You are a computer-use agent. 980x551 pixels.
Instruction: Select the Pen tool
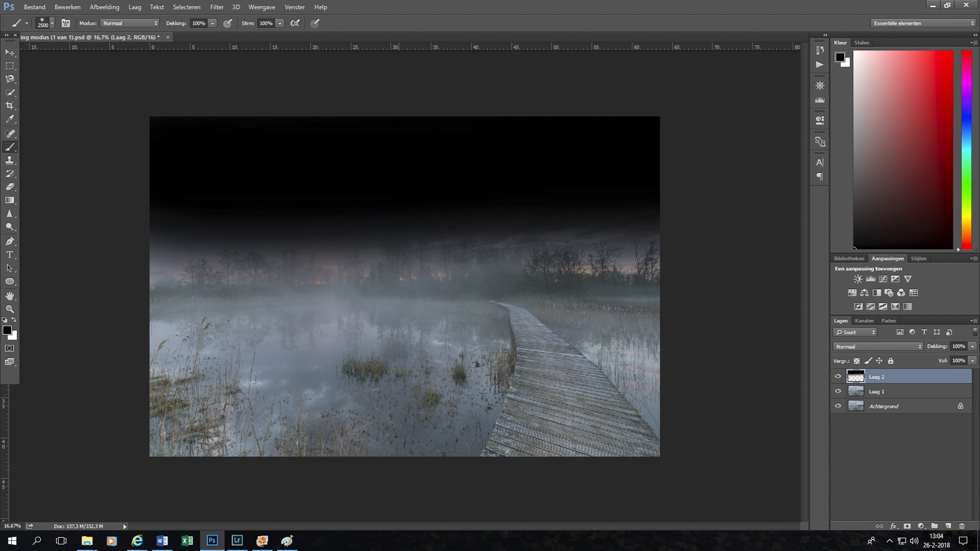tap(10, 241)
